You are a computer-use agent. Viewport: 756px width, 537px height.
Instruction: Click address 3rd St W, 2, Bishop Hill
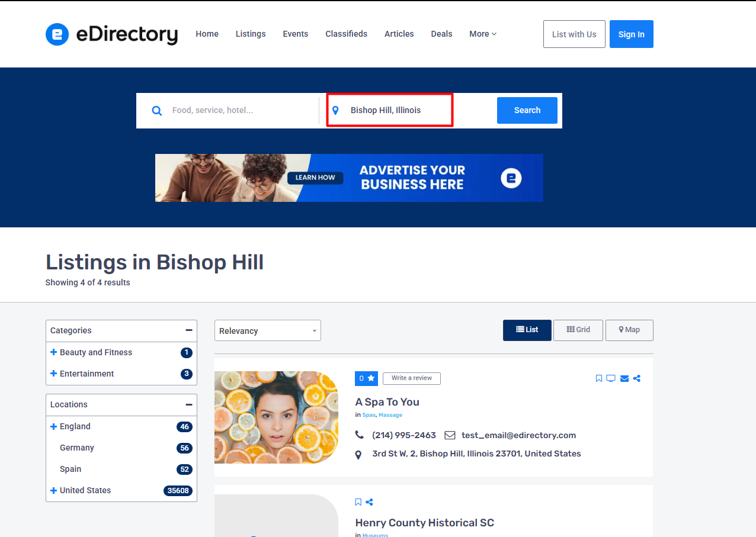point(476,454)
